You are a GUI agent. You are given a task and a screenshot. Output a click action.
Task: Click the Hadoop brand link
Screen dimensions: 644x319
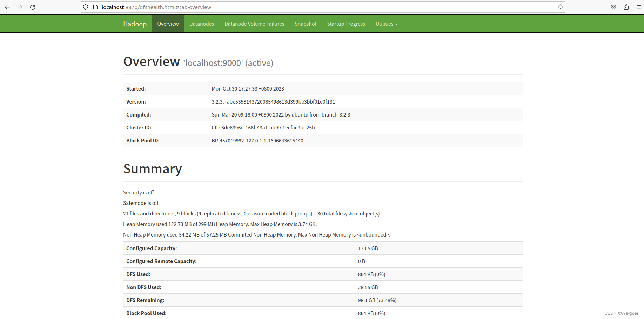point(135,24)
